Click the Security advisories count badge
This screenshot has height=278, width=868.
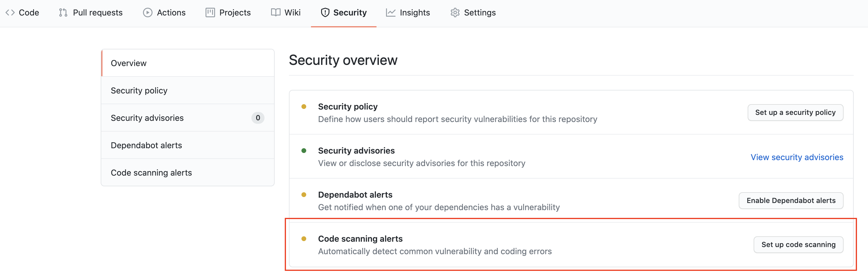[258, 118]
